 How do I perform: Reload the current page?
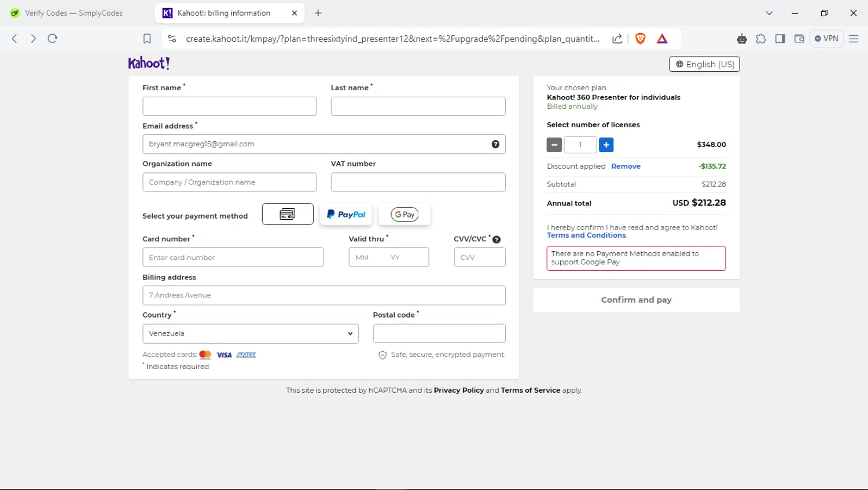click(53, 39)
